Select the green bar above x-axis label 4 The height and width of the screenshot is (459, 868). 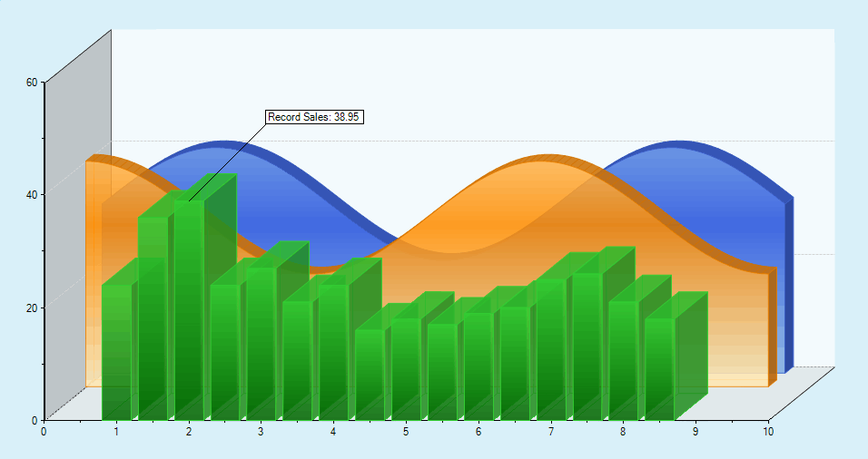[x=333, y=352]
